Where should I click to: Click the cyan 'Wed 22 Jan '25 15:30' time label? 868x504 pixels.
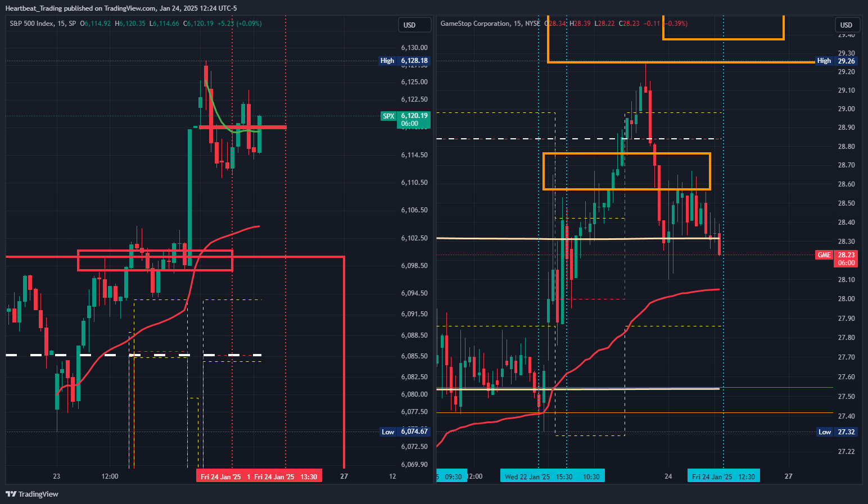click(538, 476)
